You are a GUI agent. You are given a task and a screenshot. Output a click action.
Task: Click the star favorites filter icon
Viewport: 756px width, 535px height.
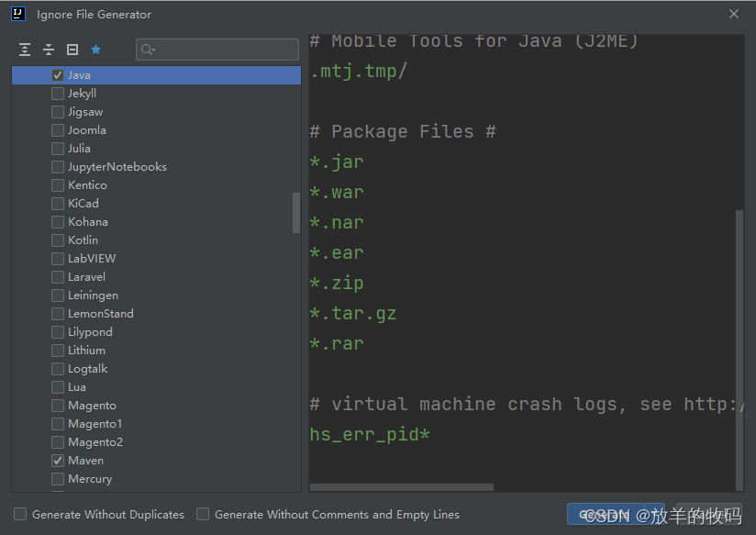(x=95, y=50)
